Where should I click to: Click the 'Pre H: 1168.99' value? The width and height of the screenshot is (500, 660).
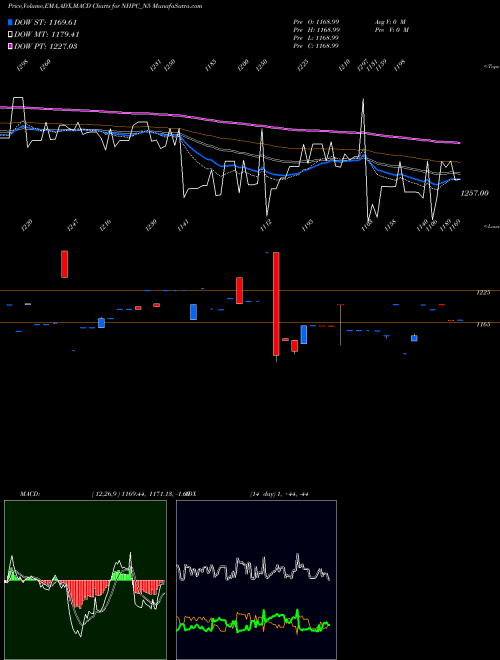tap(316, 30)
